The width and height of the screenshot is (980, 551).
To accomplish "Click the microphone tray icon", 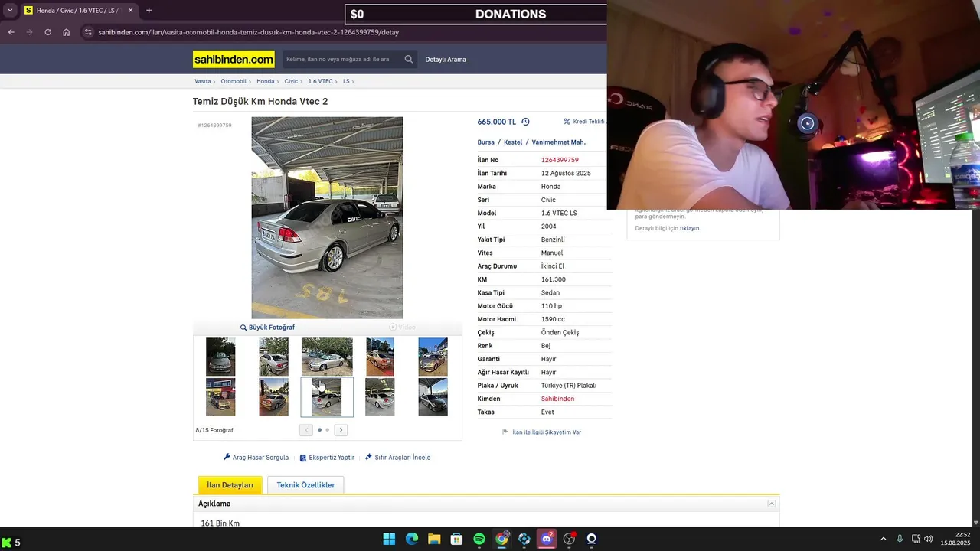I will pos(900,539).
